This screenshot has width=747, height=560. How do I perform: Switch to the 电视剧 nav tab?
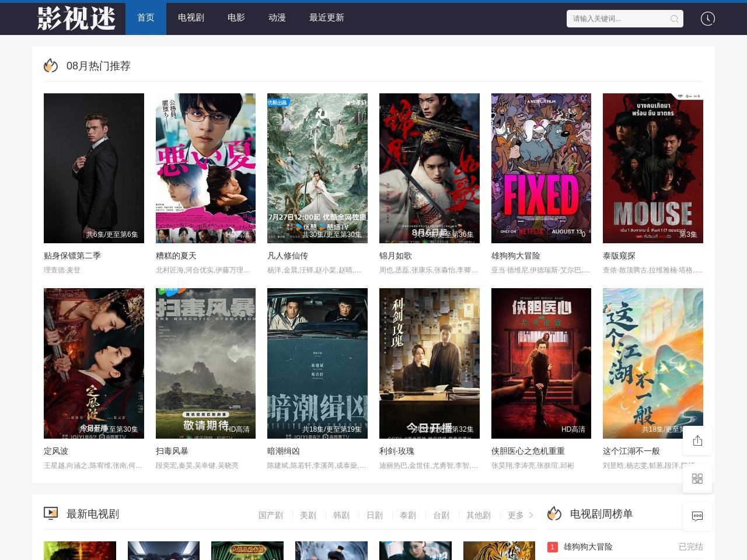coord(191,17)
